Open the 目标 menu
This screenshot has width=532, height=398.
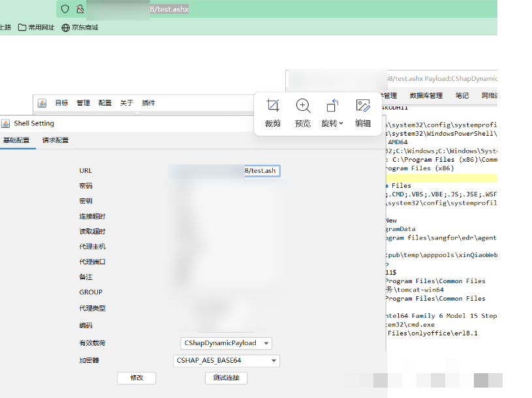pyautogui.click(x=62, y=102)
